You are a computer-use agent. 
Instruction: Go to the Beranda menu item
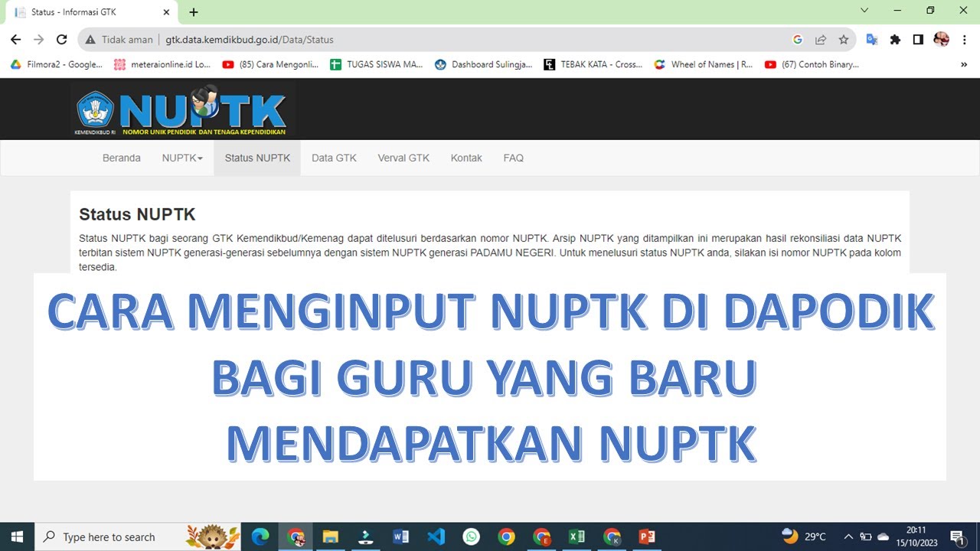(x=122, y=158)
